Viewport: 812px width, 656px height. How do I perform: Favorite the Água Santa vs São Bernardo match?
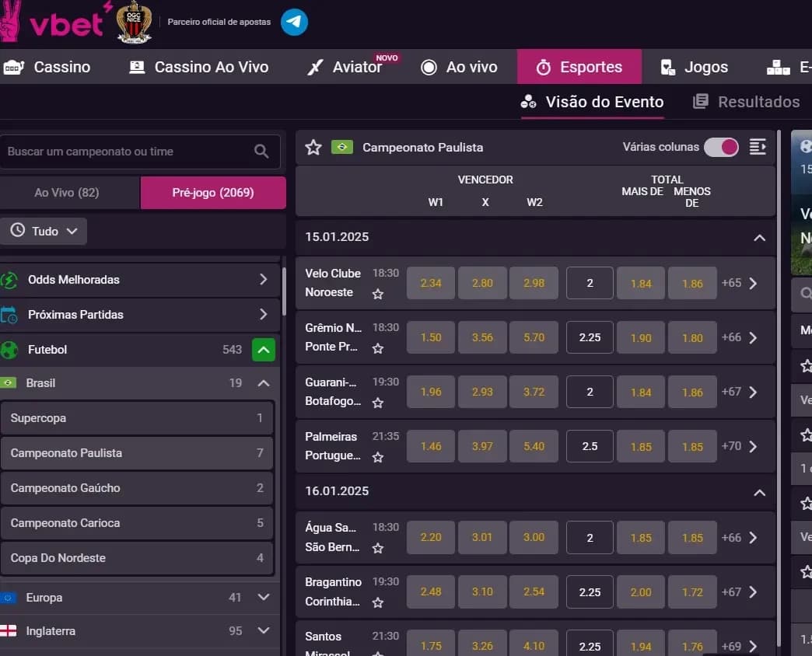378,549
